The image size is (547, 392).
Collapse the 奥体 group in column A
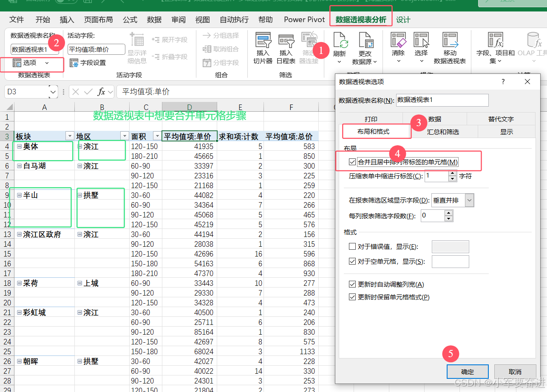point(19,146)
